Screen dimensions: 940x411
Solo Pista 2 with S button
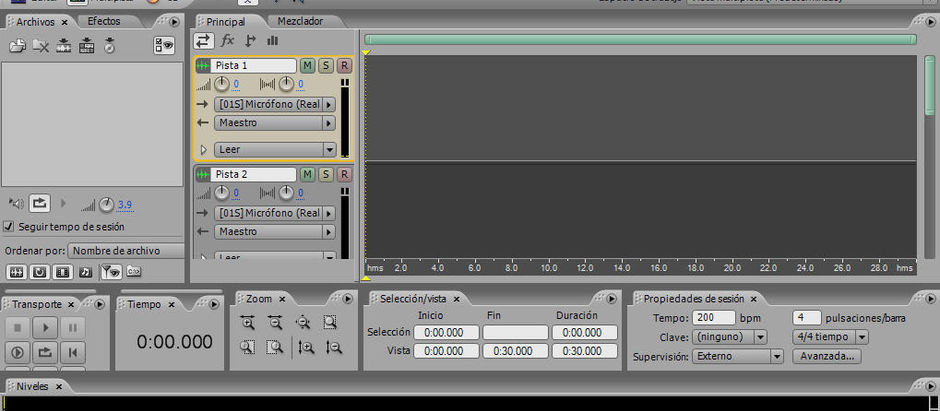click(x=326, y=174)
